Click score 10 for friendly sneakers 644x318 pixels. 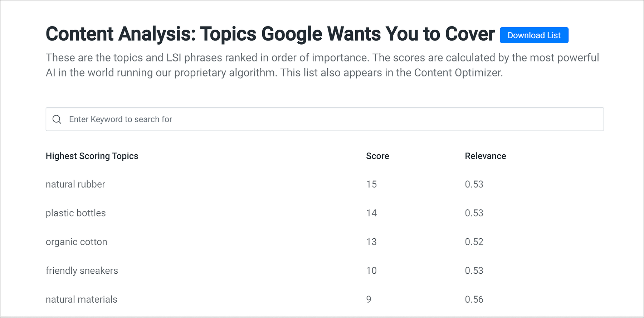coord(371,270)
